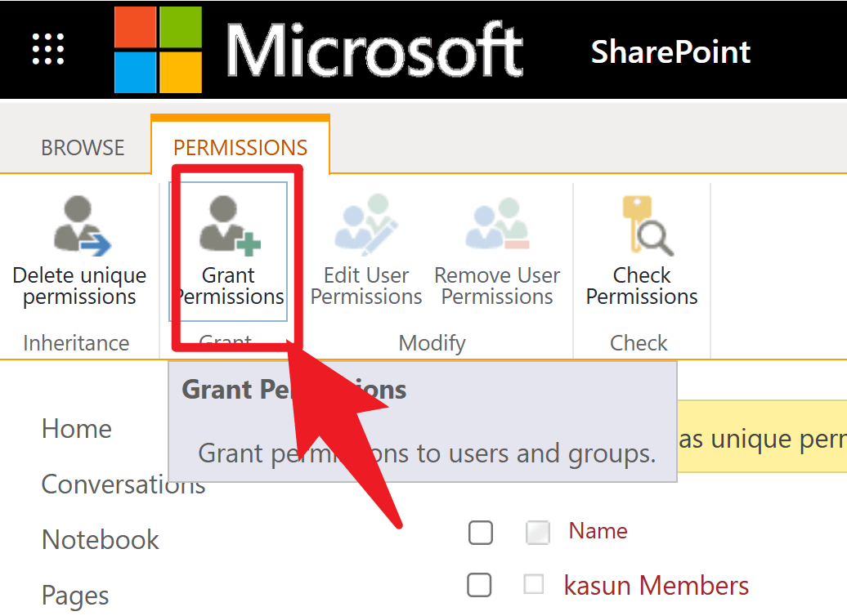Open the Office app launcher waffle
The width and height of the screenshot is (847, 616).
(47, 49)
